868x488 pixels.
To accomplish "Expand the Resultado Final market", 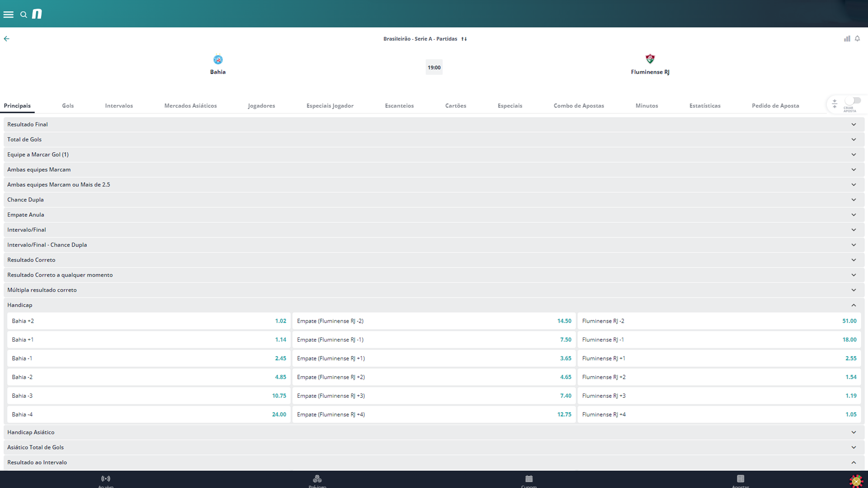I will coord(434,124).
